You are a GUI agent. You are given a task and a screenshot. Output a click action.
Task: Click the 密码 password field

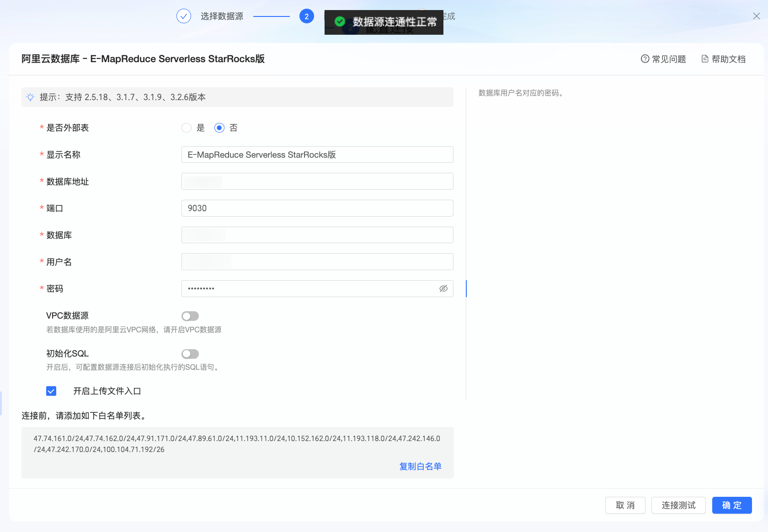(317, 288)
